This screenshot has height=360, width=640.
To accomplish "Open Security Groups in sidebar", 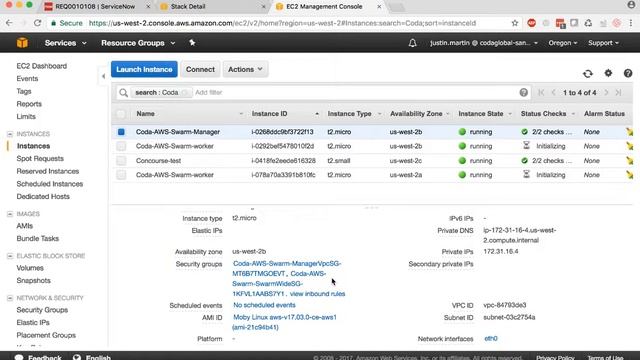I will [42, 310].
